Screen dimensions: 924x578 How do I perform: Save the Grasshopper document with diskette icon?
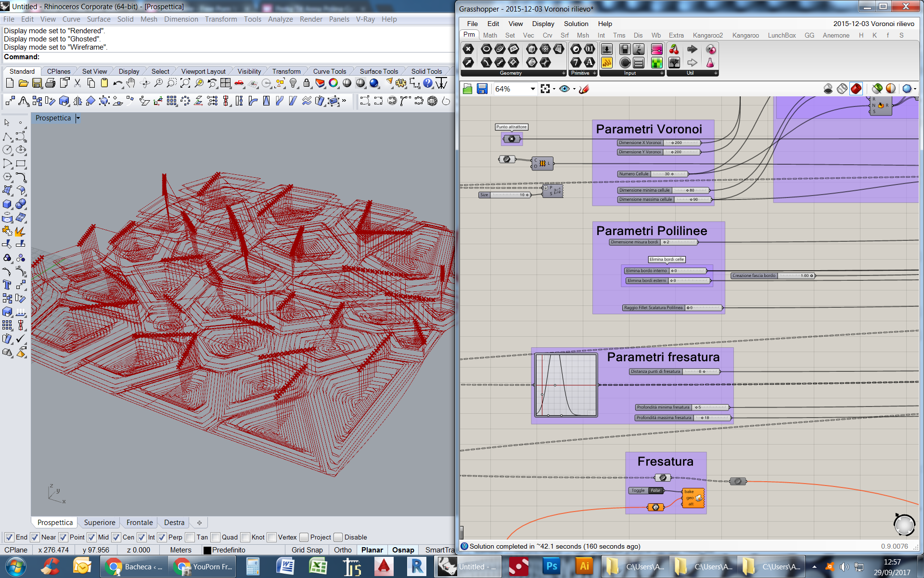click(482, 89)
